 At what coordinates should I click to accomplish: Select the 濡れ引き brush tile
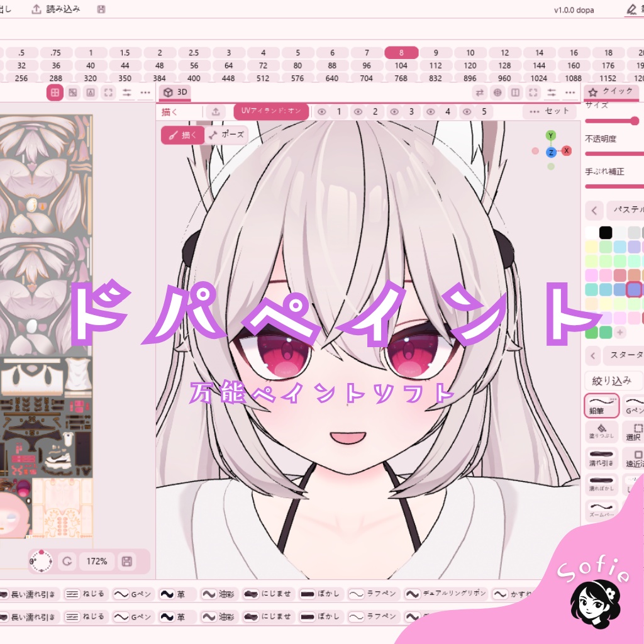tap(602, 458)
